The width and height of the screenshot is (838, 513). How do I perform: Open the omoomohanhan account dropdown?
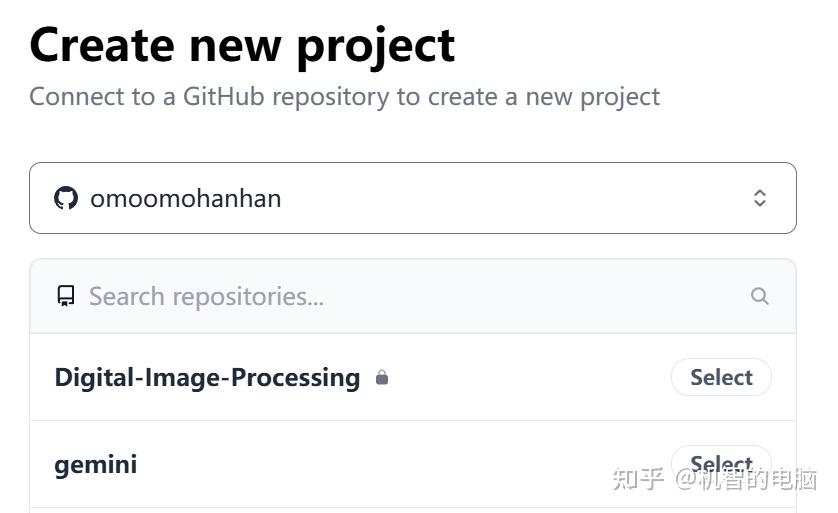click(412, 198)
